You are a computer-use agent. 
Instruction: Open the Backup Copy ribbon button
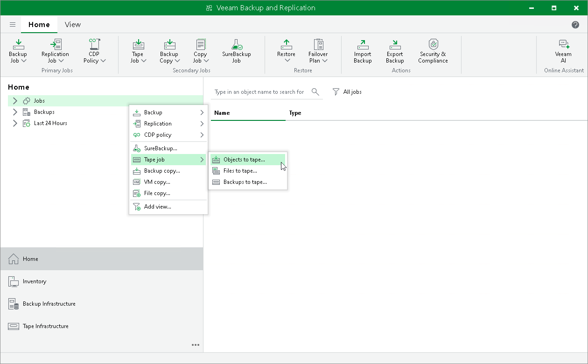click(169, 51)
